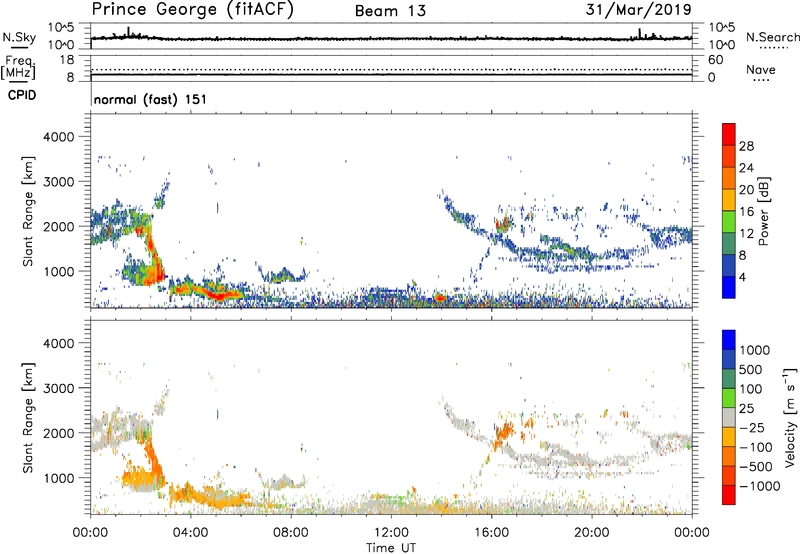Click the 100 label on the Velocity colorbar
The image size is (800, 554).
pos(751,389)
